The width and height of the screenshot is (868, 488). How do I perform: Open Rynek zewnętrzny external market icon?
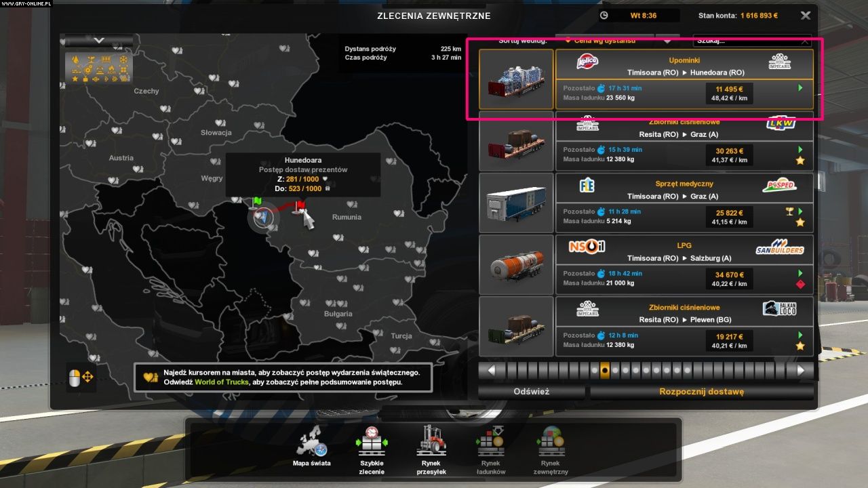pos(551,444)
